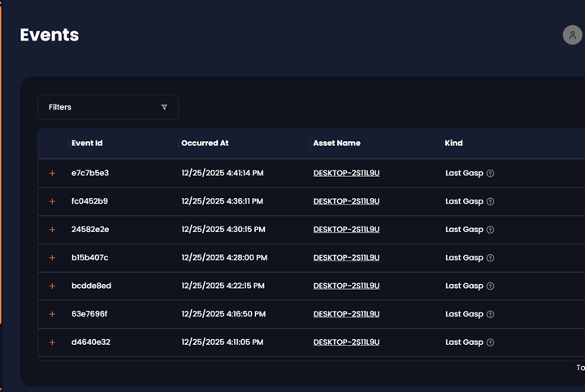Click the filter funnel icon
Viewport: 585px width, 392px height.
coord(164,107)
